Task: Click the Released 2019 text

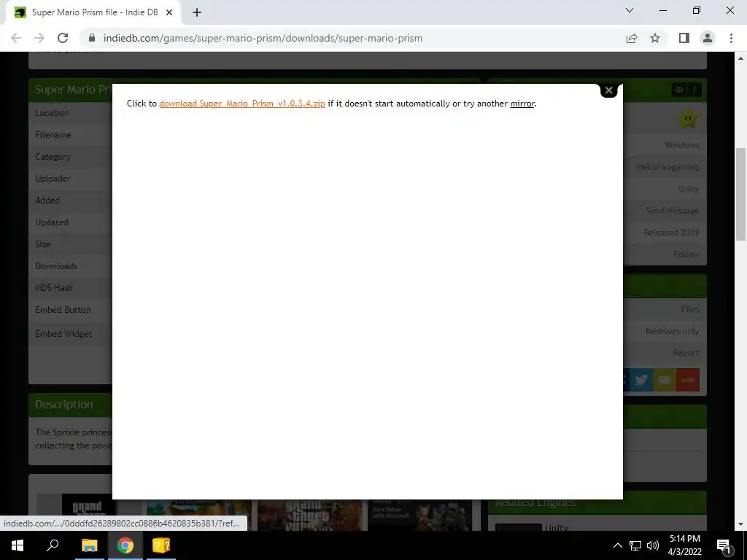Action: tap(671, 233)
